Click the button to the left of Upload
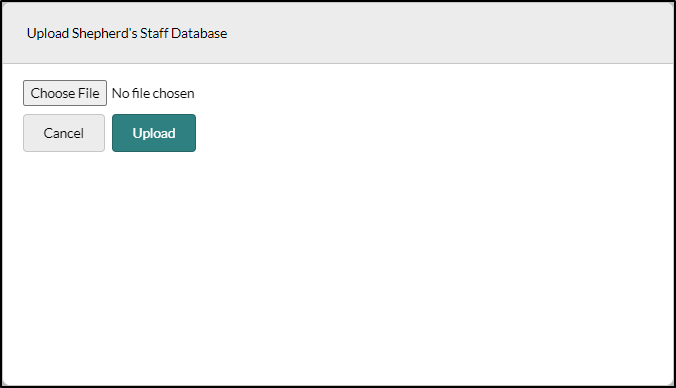This screenshot has width=676, height=388. [64, 133]
